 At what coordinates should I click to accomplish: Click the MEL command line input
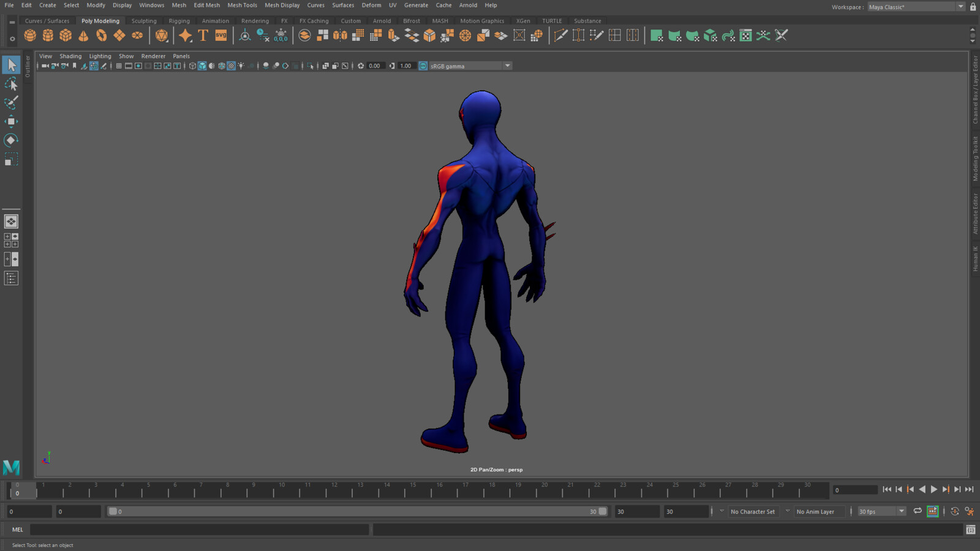pyautogui.click(x=199, y=530)
